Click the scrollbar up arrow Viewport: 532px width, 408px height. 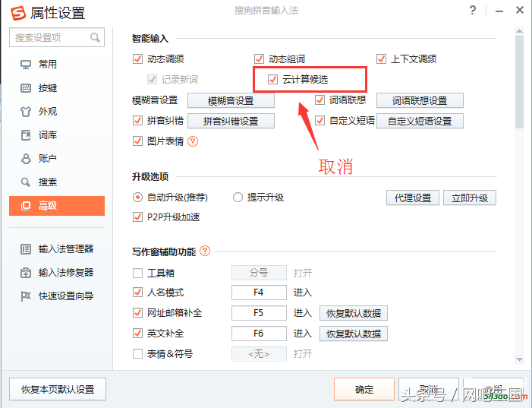[519, 31]
